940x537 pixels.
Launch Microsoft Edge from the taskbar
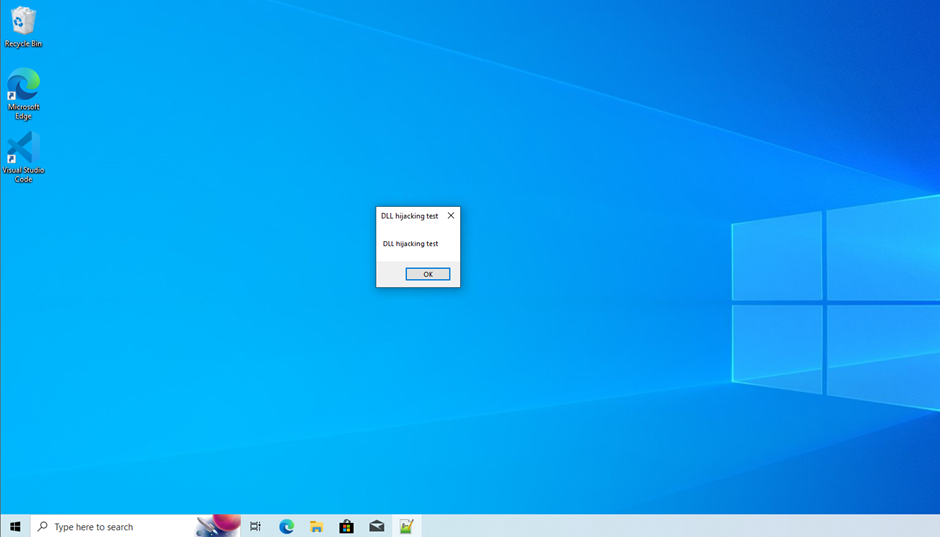286,526
